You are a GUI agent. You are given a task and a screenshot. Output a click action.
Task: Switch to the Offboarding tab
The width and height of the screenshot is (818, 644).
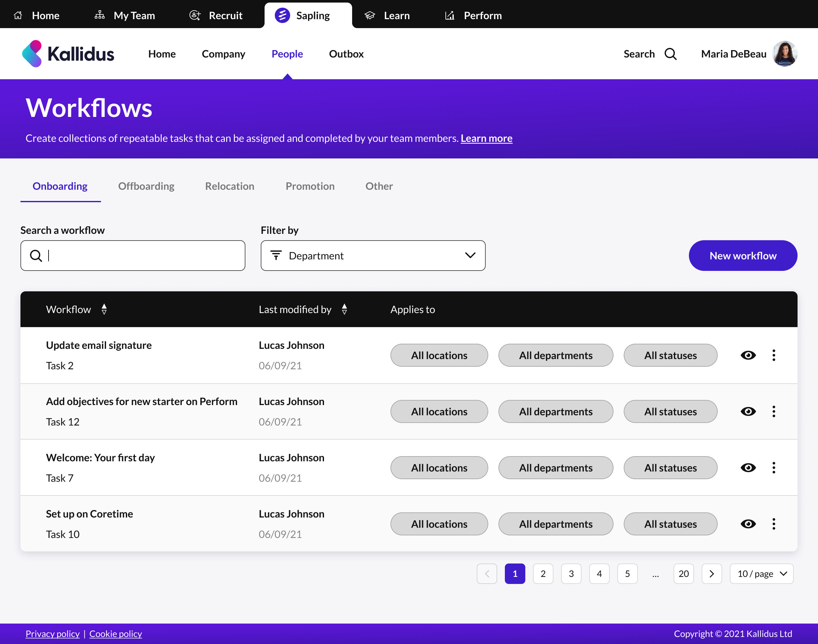(146, 186)
